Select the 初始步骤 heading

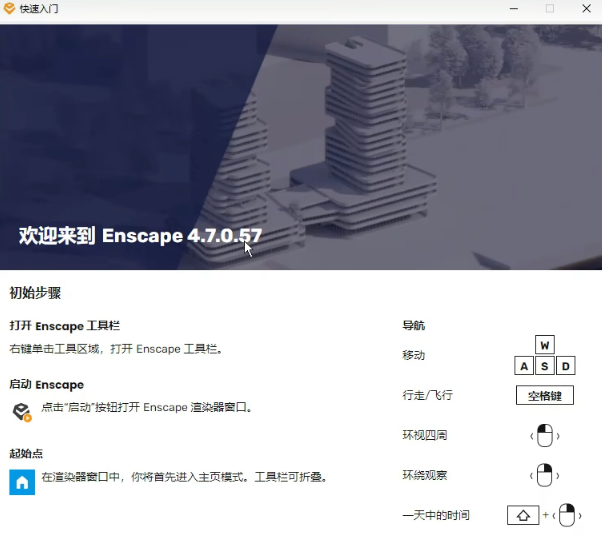click(35, 293)
